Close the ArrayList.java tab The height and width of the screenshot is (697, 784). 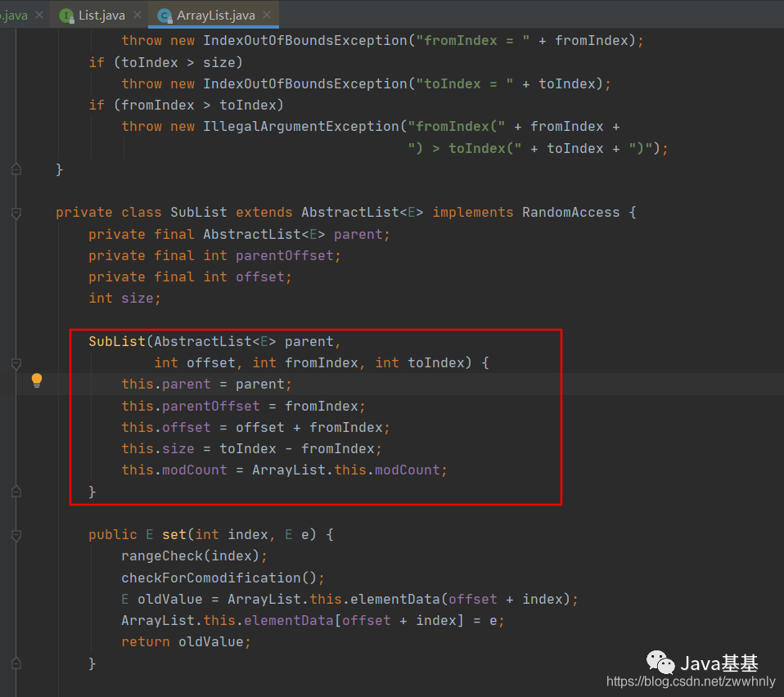click(x=267, y=15)
